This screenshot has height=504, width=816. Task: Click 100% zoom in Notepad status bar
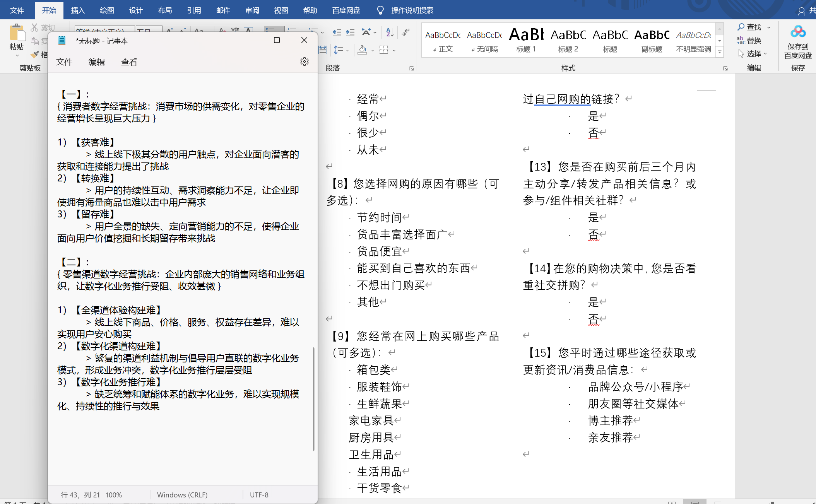114,495
